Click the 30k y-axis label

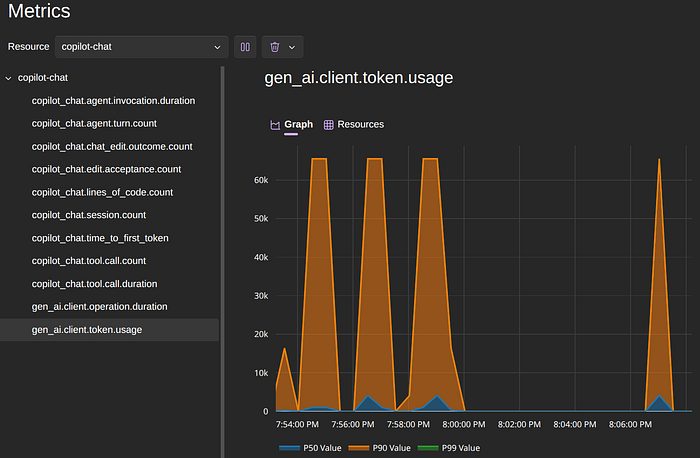coord(261,296)
